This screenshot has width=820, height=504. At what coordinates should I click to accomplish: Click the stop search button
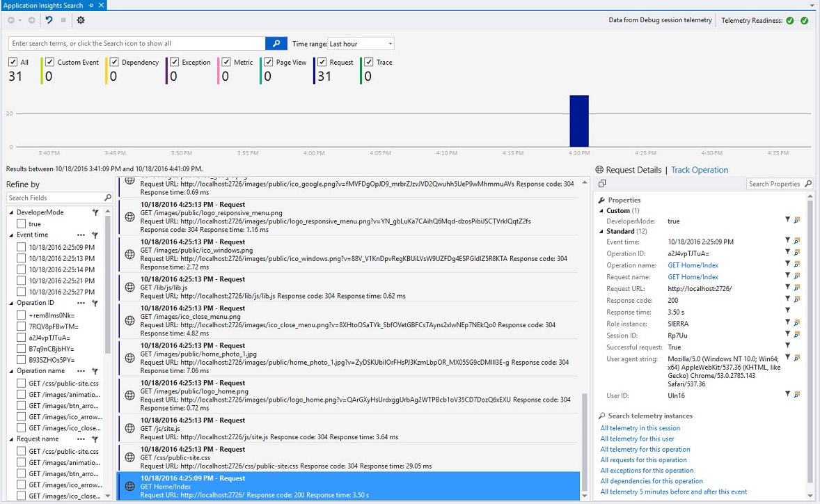tap(63, 20)
